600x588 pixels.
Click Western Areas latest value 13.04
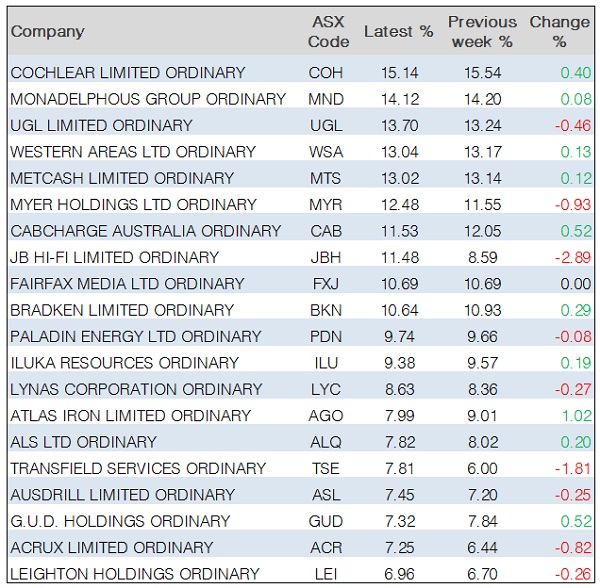(398, 152)
